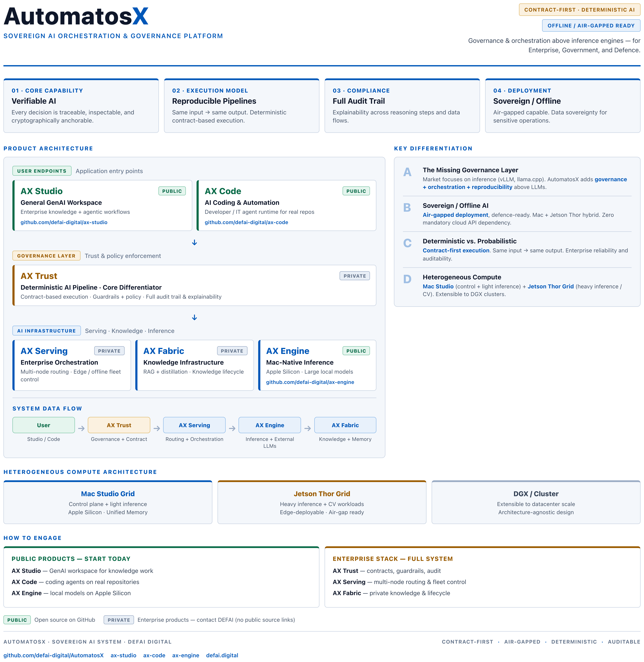Image resolution: width=644 pixels, height=662 pixels.
Task: Click AX Fabric — private knowledge & lifecycle line
Action: (x=391, y=593)
